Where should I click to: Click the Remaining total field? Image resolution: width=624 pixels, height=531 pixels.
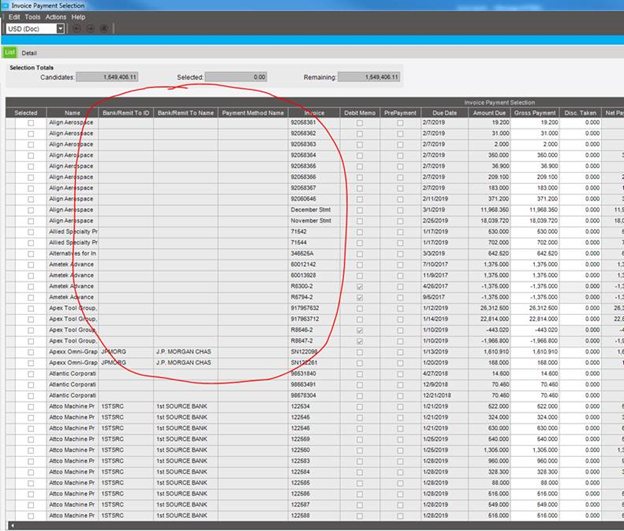pos(369,77)
